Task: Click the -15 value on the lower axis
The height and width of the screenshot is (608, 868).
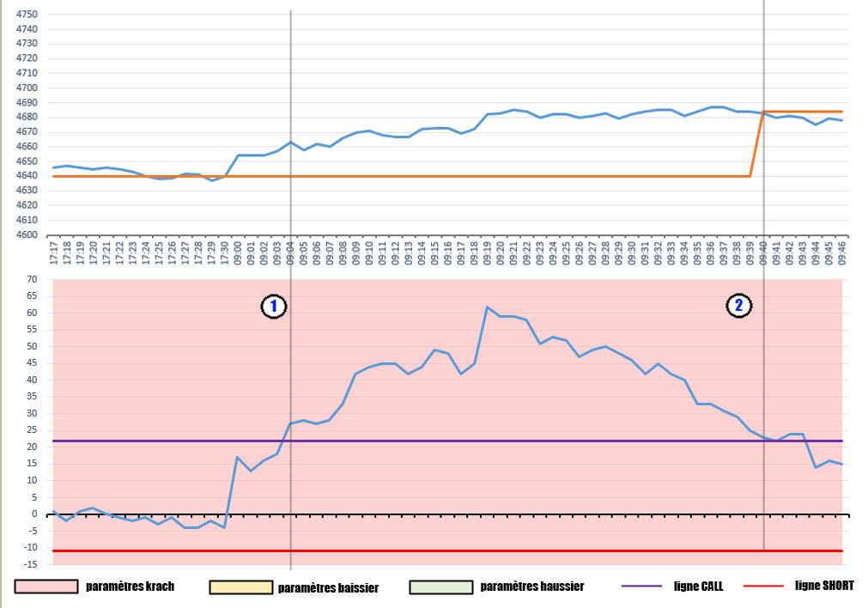Action: pyautogui.click(x=29, y=565)
